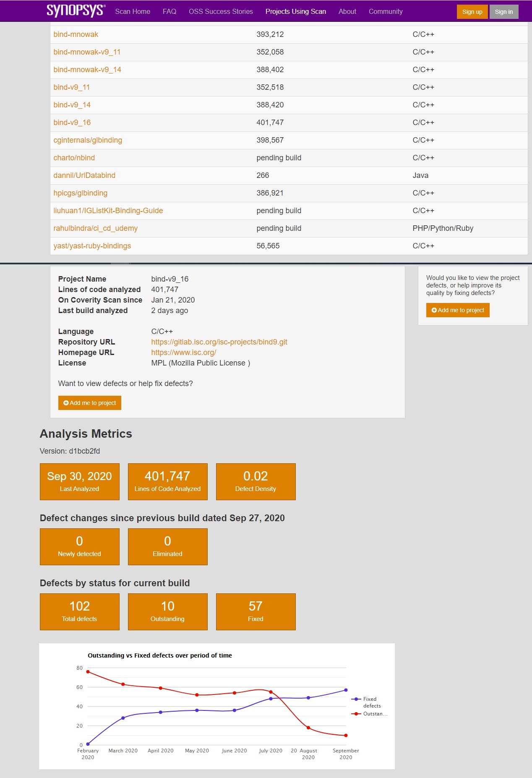Click MPL (Mozilla Public License) text
This screenshot has height=778, width=532.
(201, 363)
